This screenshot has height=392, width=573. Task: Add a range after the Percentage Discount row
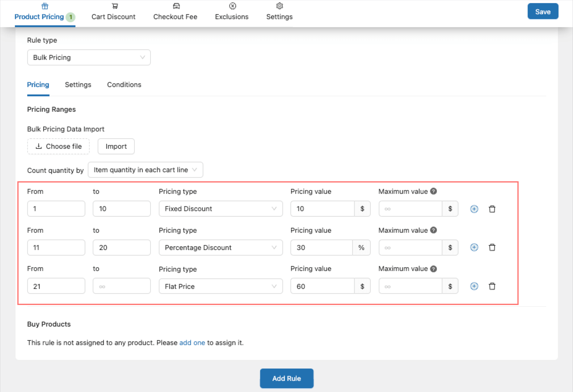474,248
